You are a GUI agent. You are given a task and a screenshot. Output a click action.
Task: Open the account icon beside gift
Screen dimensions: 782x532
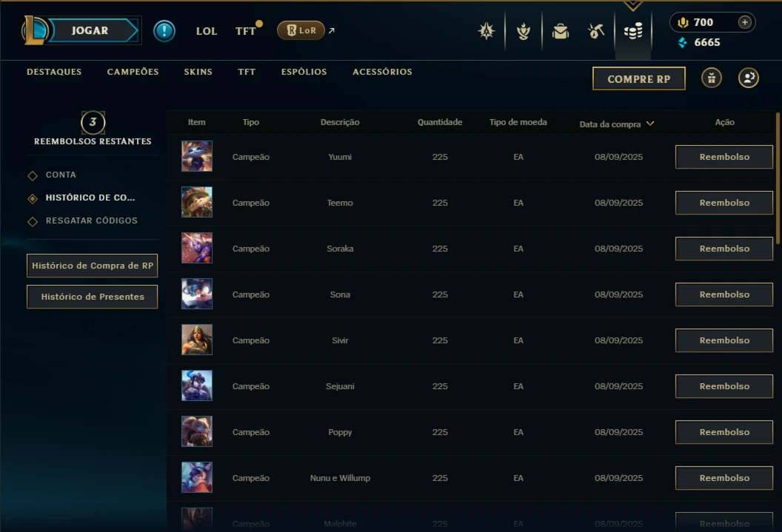pos(749,78)
